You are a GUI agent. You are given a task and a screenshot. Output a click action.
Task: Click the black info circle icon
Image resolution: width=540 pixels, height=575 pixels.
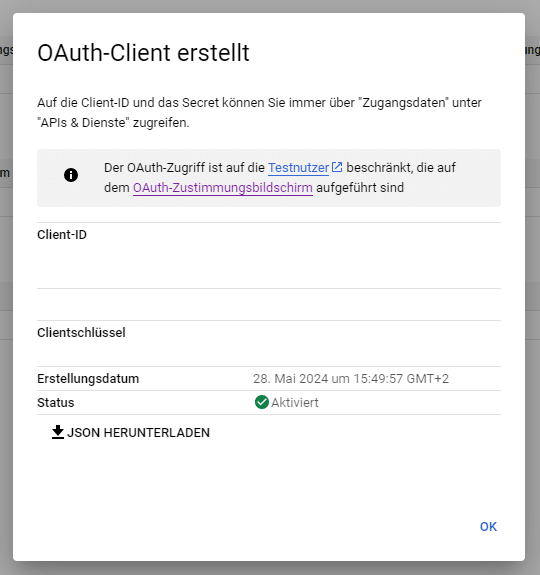[71, 175]
